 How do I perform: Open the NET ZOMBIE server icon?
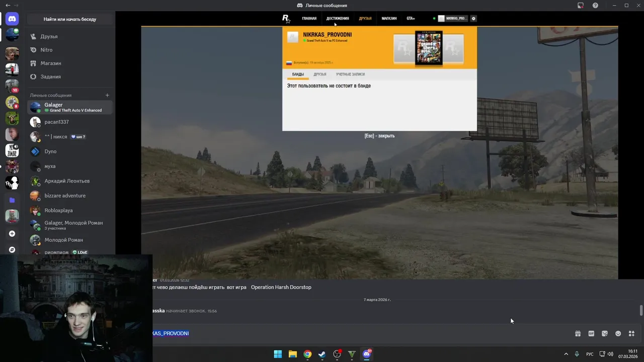coord(12,150)
